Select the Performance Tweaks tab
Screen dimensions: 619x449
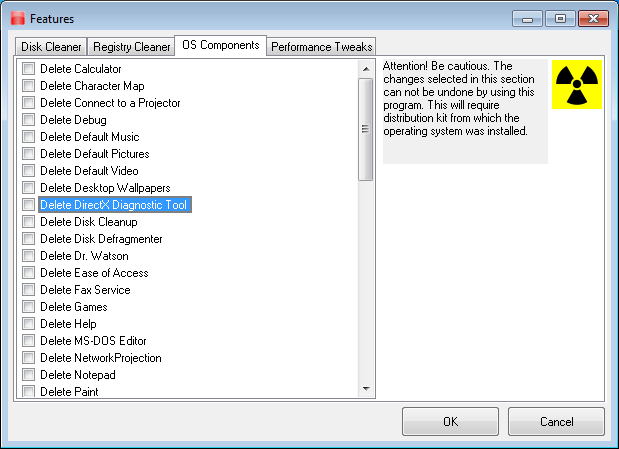click(321, 46)
